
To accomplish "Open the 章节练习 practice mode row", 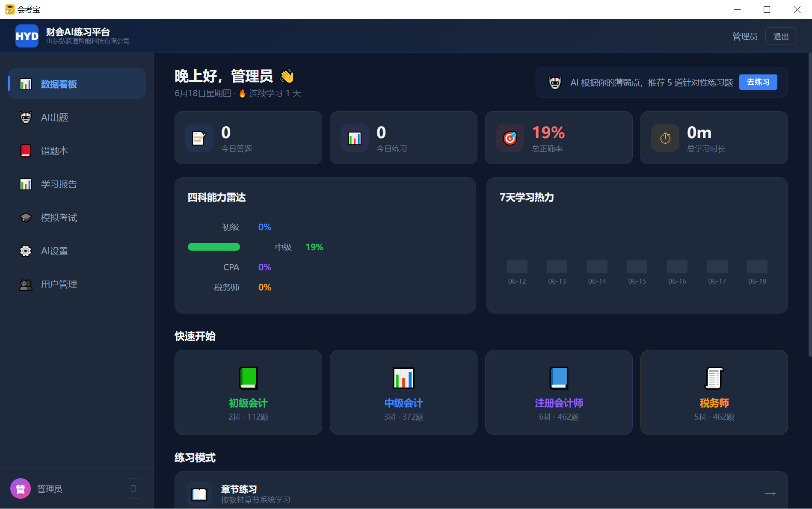I will (x=481, y=491).
